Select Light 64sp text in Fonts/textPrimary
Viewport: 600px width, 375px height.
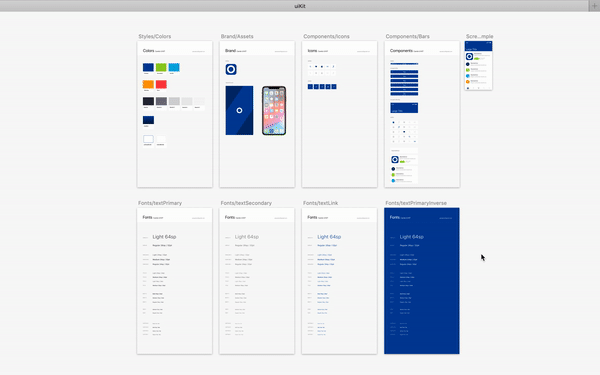(164, 237)
